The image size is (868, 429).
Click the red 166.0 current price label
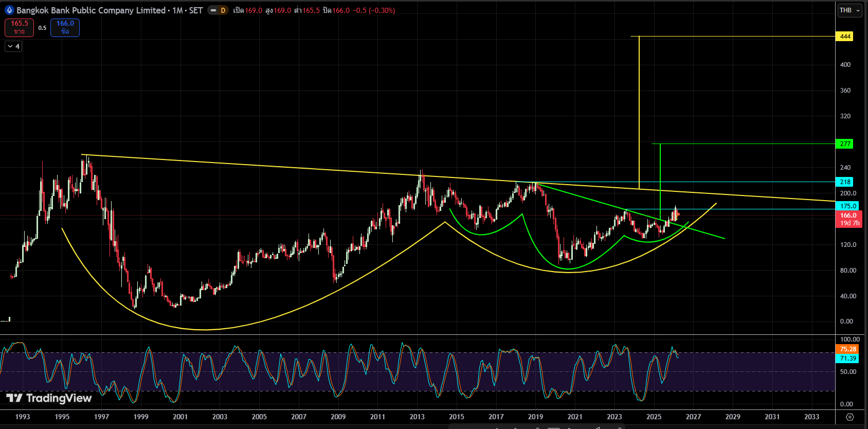848,216
